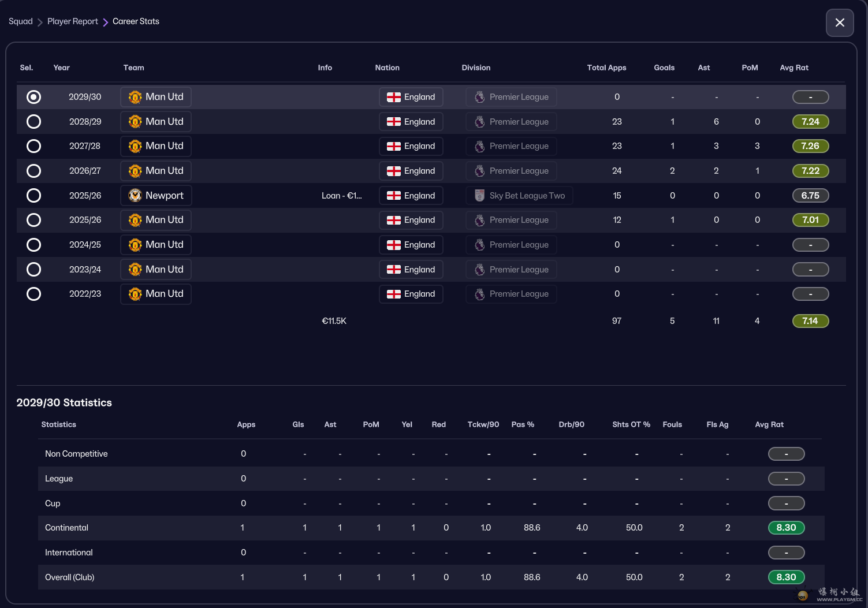Click the England flag in 2027/28 row

tap(394, 147)
